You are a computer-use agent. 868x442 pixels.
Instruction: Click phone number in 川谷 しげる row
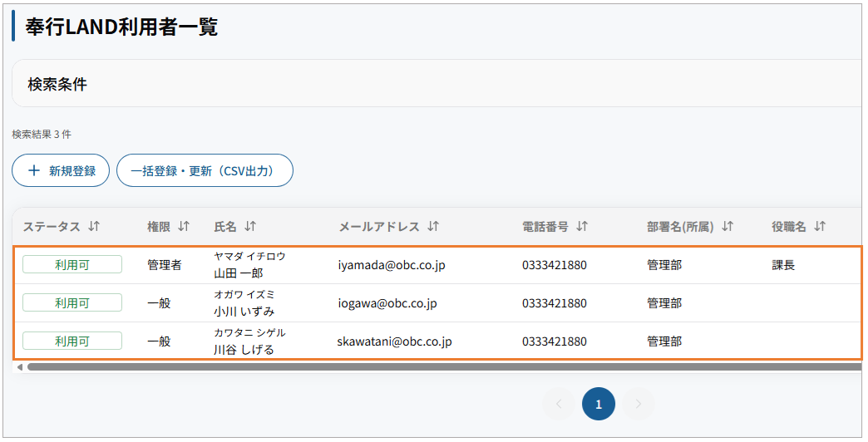pyautogui.click(x=554, y=341)
